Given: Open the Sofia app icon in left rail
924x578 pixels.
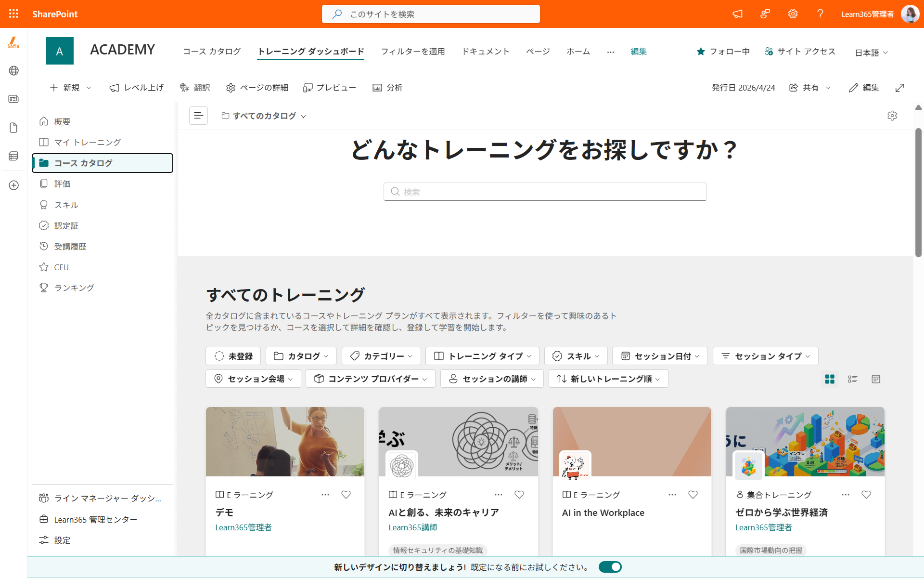Looking at the screenshot, I should pos(13,43).
